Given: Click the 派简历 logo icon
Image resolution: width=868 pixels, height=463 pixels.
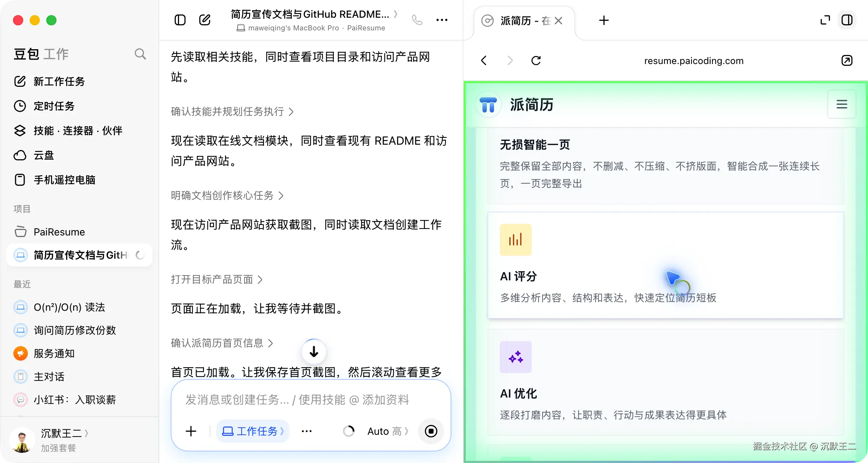Looking at the screenshot, I should [488, 105].
